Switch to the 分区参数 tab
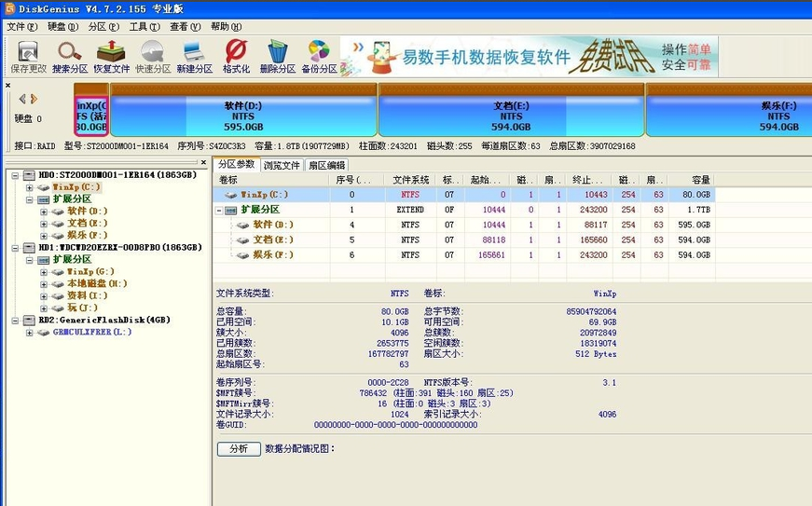 point(236,164)
